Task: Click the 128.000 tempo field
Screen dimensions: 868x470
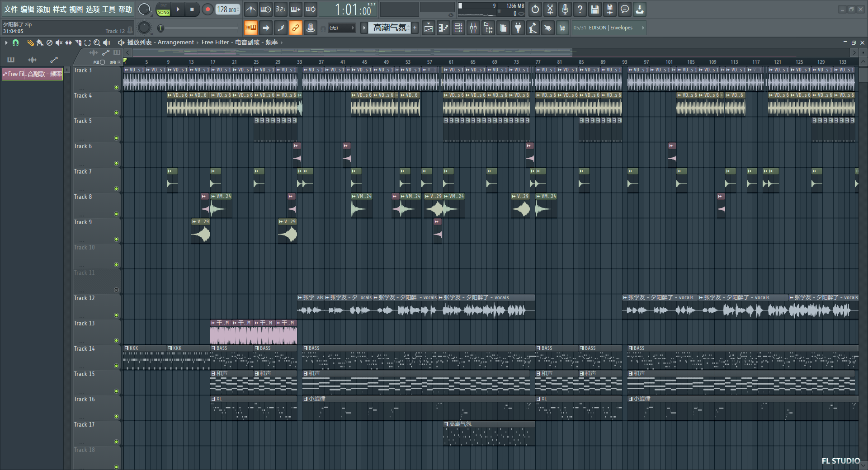Action: [x=228, y=9]
